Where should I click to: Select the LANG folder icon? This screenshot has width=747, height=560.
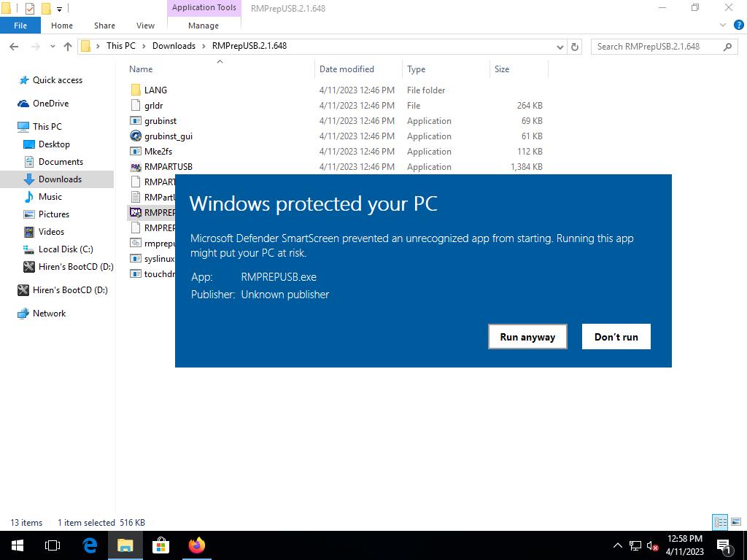click(136, 90)
